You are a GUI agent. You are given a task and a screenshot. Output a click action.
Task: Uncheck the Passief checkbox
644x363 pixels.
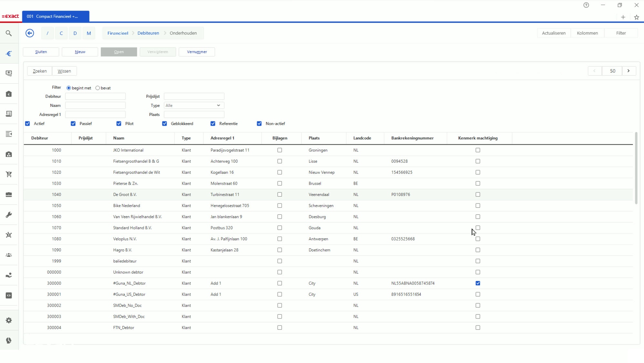[73, 123]
